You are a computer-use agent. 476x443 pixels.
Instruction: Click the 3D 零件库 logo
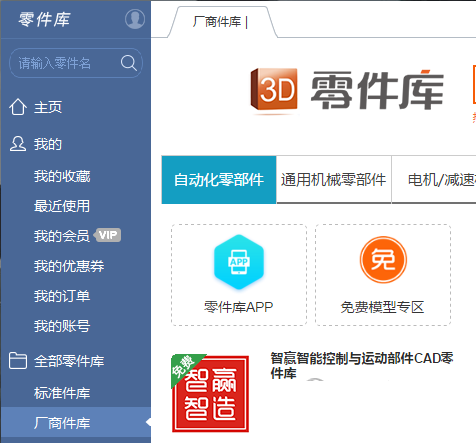pos(347,91)
